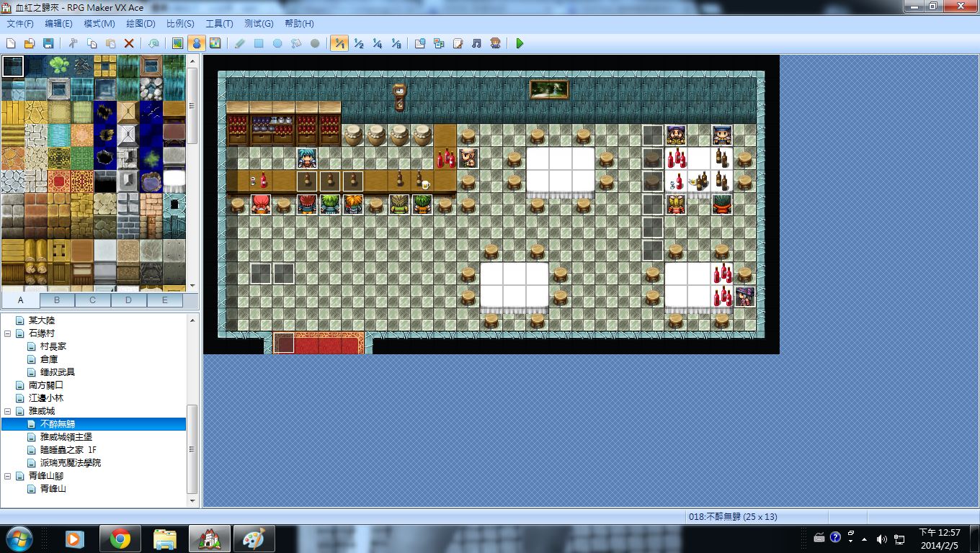The width and height of the screenshot is (980, 553).
Task: Select the 雅威城領主堡 map
Action: [x=66, y=437]
